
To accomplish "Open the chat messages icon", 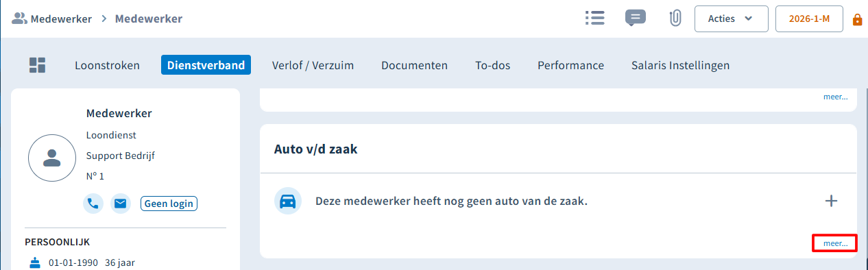I will [x=636, y=19].
